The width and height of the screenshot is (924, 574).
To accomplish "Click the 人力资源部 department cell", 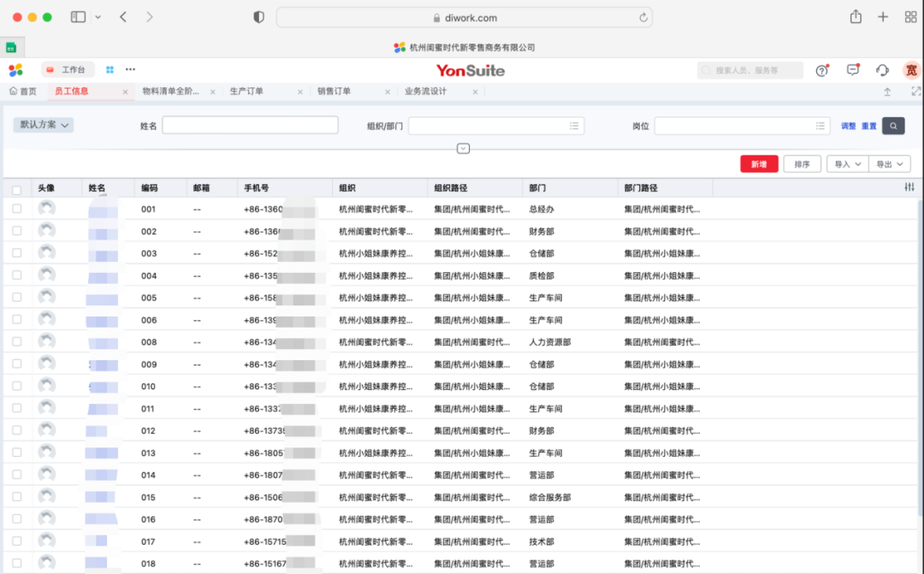I will 550,342.
